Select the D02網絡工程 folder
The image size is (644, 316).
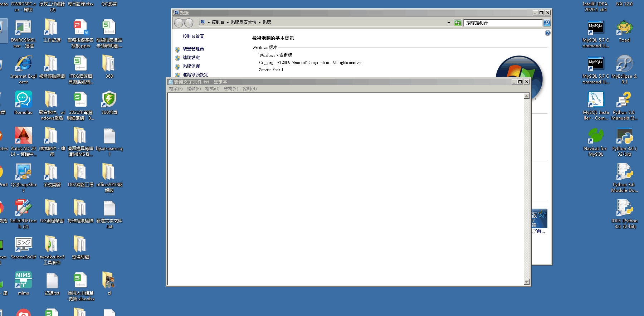pos(80,175)
